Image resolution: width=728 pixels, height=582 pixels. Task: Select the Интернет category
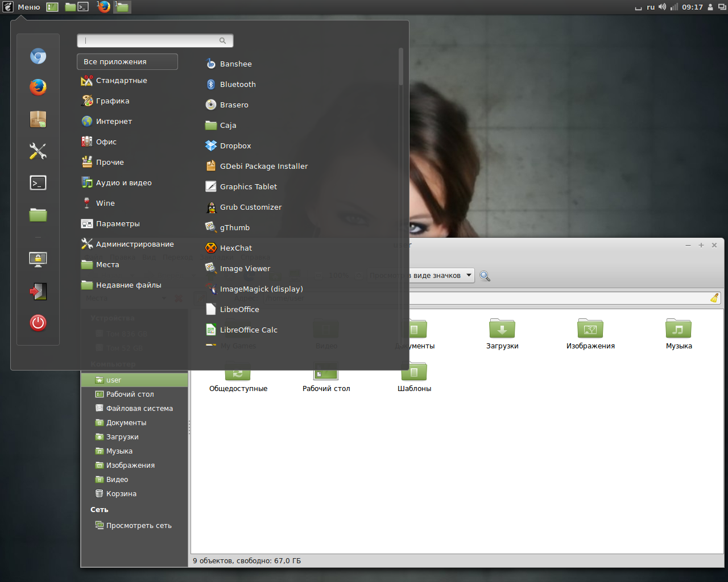pos(106,122)
